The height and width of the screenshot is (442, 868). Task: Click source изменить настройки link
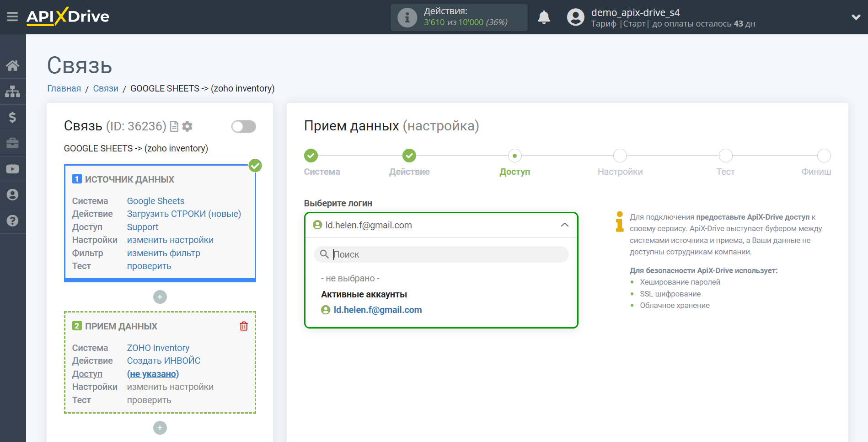[x=170, y=240]
